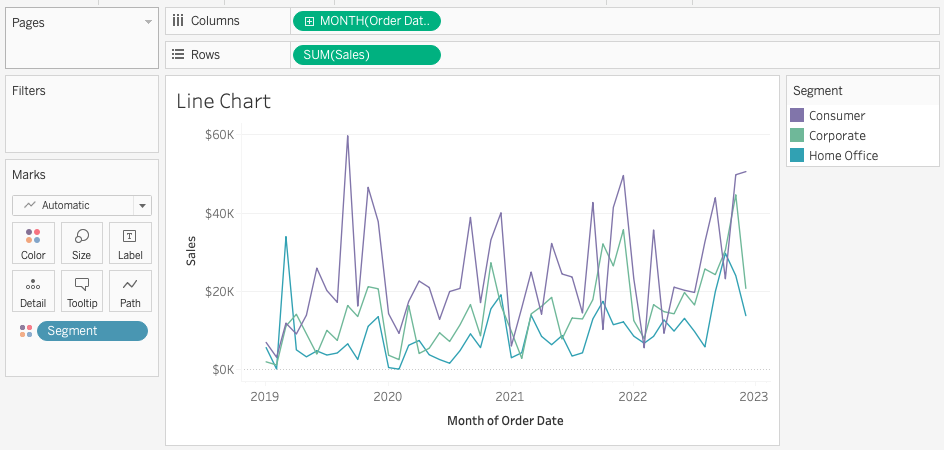
Task: Click the Month of Order Date axis title
Action: [505, 421]
